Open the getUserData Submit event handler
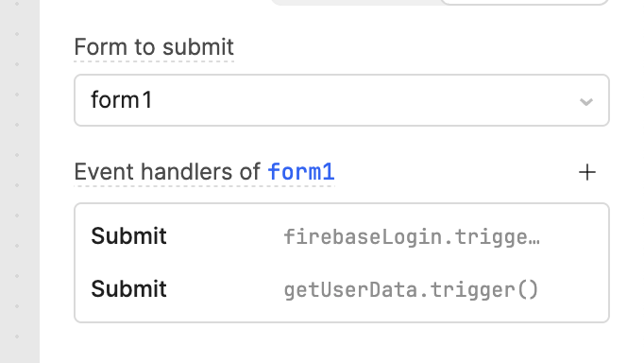Viewport: 644px width, 363px height. click(342, 289)
